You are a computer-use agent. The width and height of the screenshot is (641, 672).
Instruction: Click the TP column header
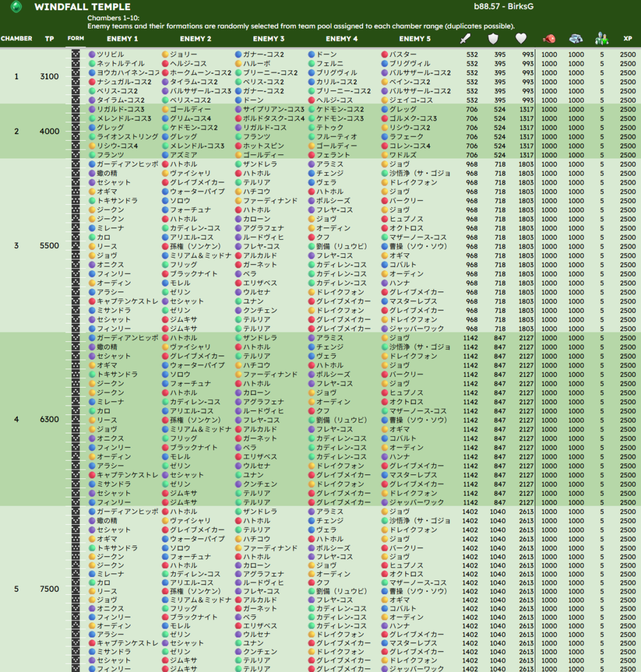(x=49, y=39)
